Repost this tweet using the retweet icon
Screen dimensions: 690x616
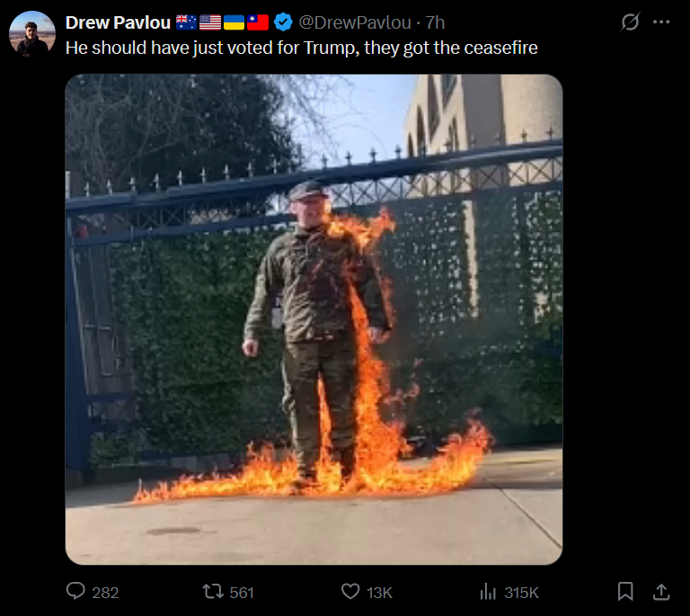click(x=213, y=592)
